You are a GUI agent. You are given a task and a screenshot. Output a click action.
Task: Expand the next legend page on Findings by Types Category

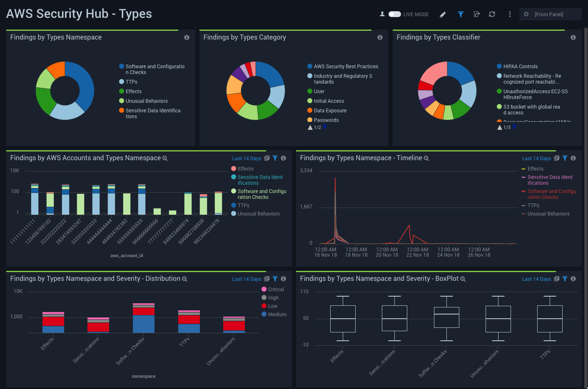click(324, 127)
